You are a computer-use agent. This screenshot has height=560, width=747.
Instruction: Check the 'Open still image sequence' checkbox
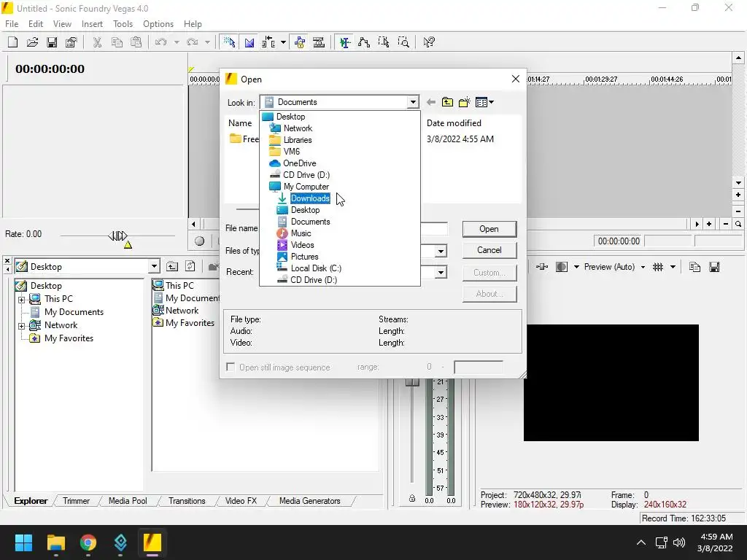(x=231, y=367)
